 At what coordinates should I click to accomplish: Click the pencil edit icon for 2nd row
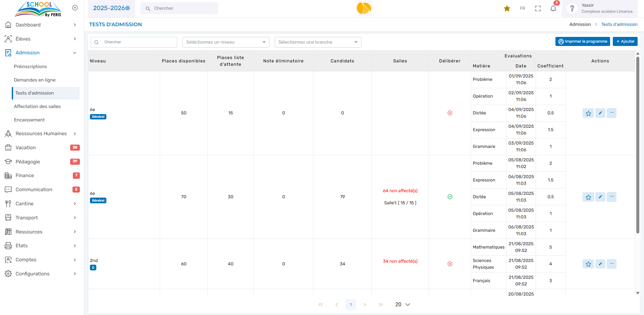click(600, 264)
